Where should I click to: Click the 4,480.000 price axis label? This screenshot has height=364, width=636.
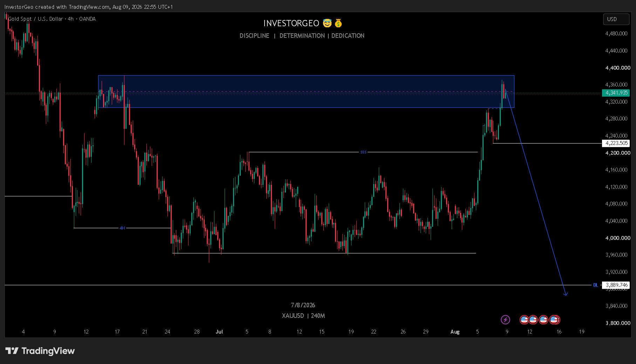tap(616, 34)
